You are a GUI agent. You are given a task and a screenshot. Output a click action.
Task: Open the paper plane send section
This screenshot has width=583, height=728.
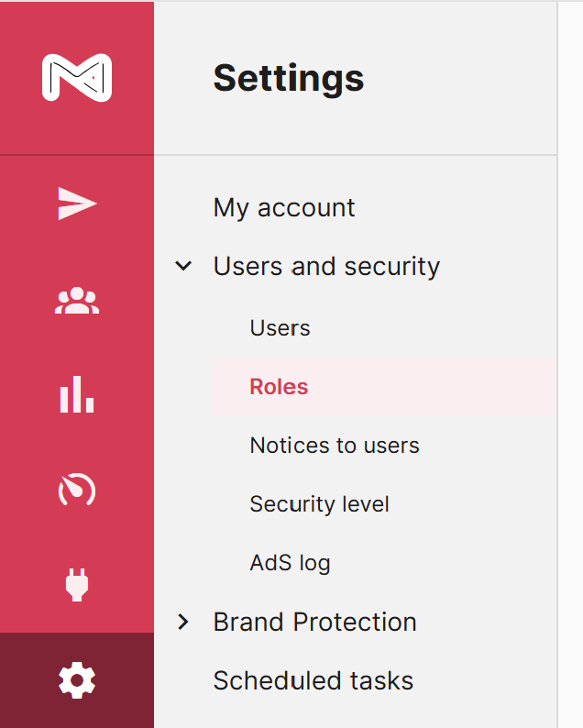[77, 204]
